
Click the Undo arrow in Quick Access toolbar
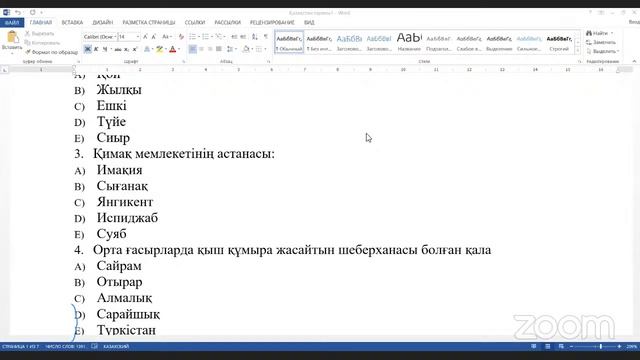click(18, 13)
